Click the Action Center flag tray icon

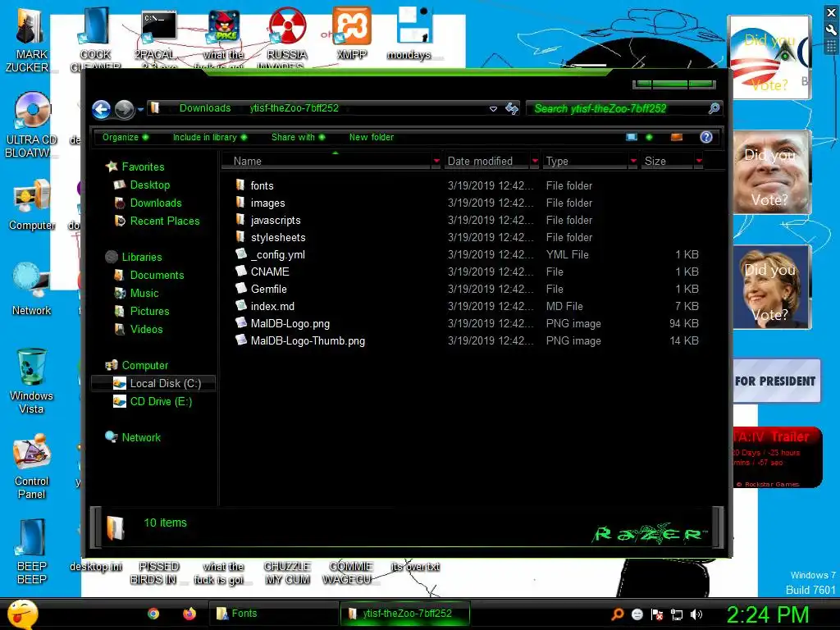pyautogui.click(x=657, y=614)
